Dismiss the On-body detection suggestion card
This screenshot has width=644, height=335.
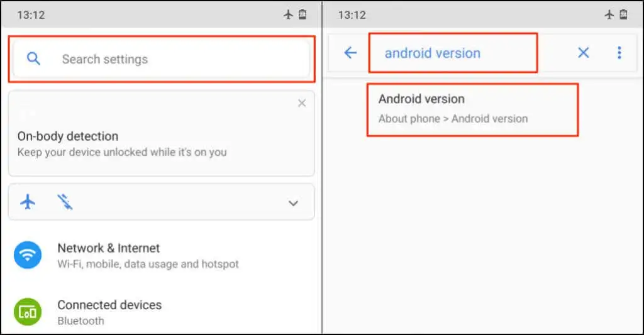(302, 103)
